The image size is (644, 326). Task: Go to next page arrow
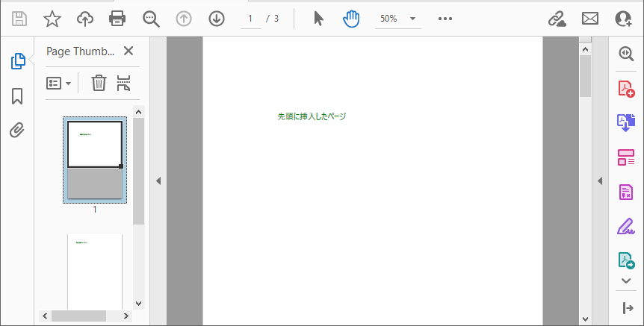217,19
